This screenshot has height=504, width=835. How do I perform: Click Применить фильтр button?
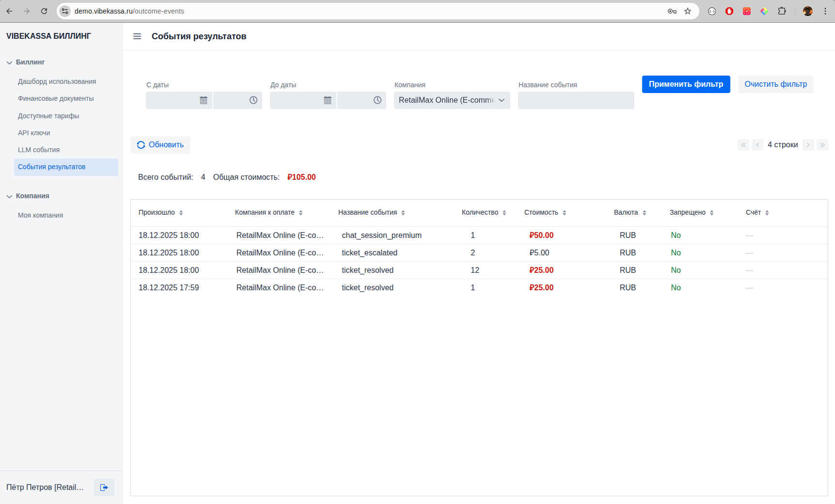pos(686,84)
